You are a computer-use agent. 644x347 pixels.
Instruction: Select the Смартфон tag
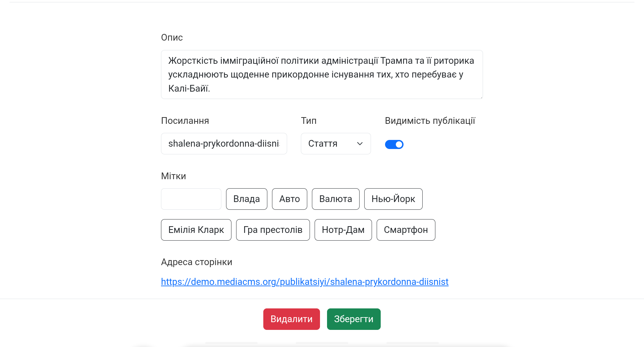[406, 230]
